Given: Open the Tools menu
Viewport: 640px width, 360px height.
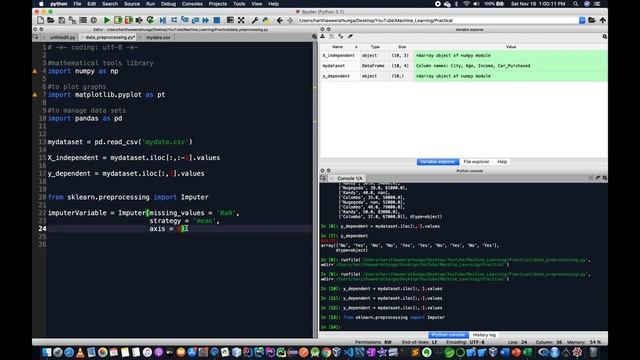Looking at the screenshot, I should pyautogui.click(x=239, y=4).
